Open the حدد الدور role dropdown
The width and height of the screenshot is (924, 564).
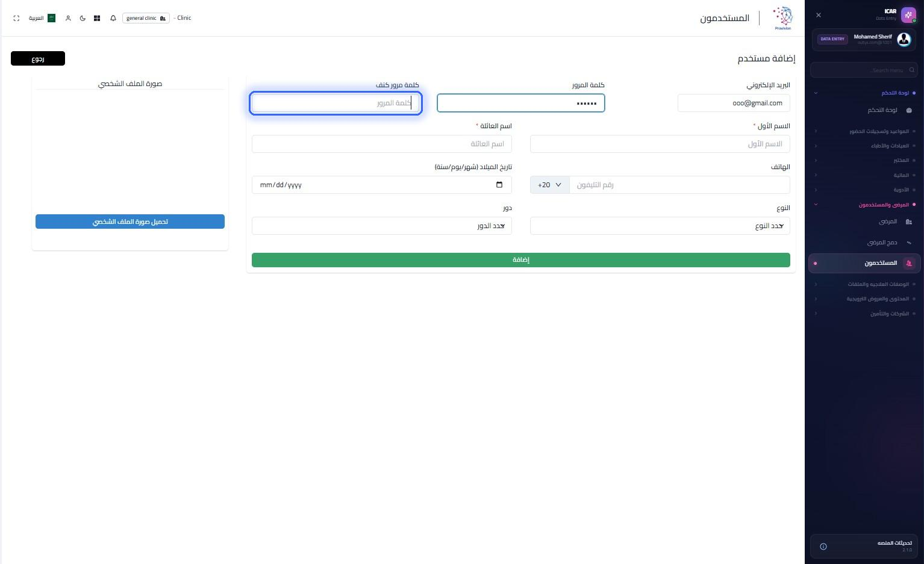pyautogui.click(x=382, y=226)
